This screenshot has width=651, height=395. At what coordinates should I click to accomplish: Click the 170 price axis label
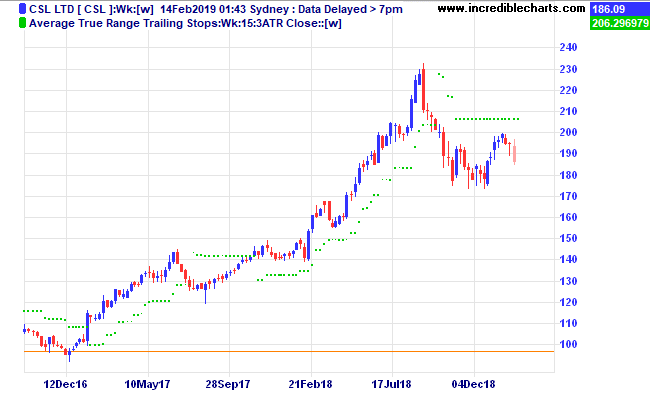[568, 196]
